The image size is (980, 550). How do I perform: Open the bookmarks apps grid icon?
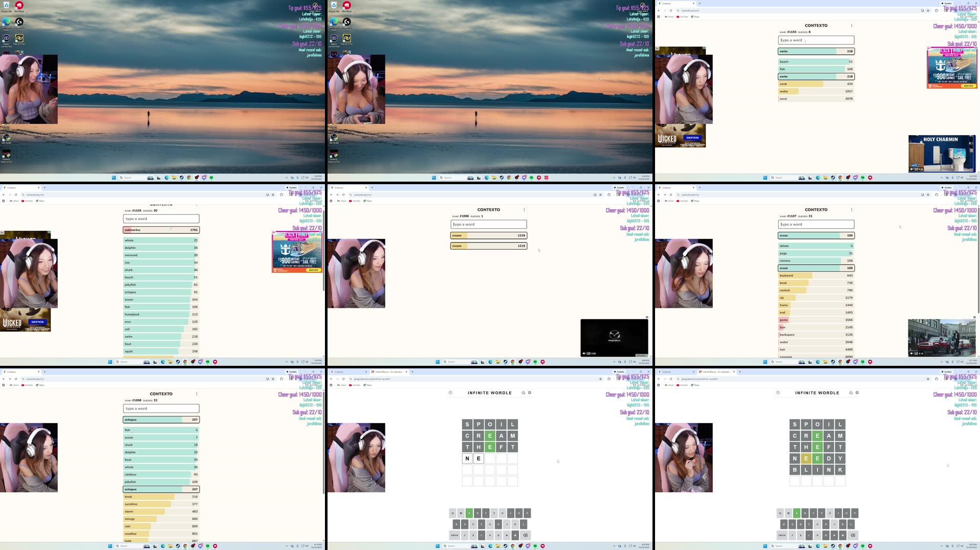pyautogui.click(x=332, y=385)
